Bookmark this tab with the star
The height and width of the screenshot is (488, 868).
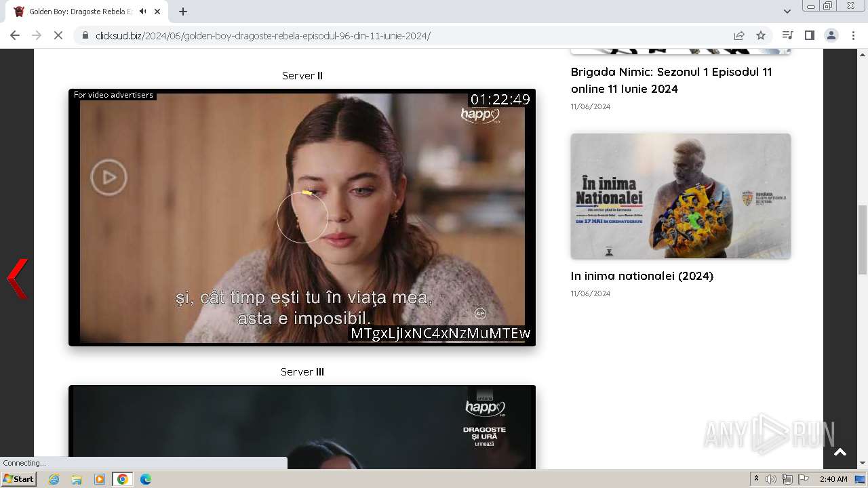761,35
